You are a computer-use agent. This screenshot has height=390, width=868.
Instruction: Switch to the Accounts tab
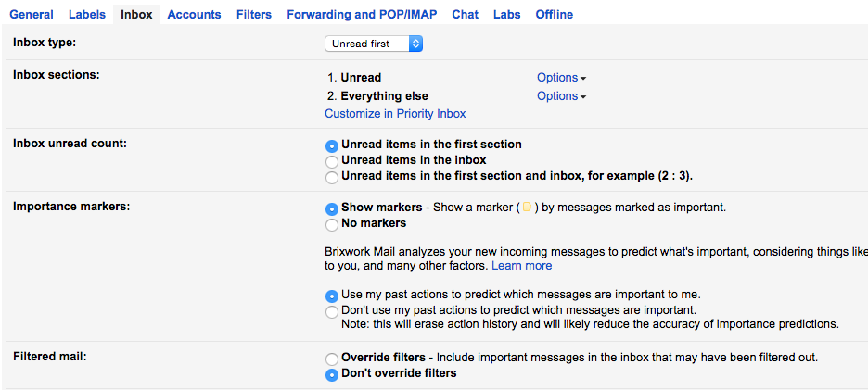click(194, 15)
